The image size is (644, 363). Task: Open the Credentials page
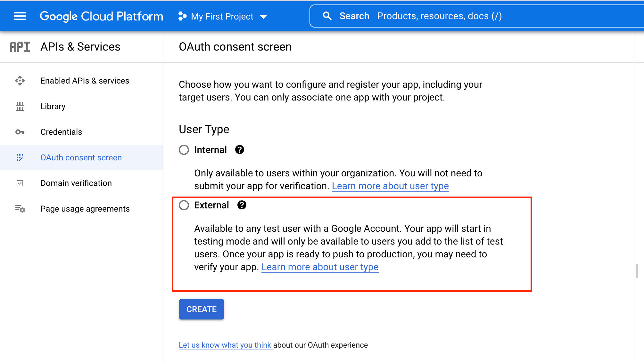(x=81, y=132)
